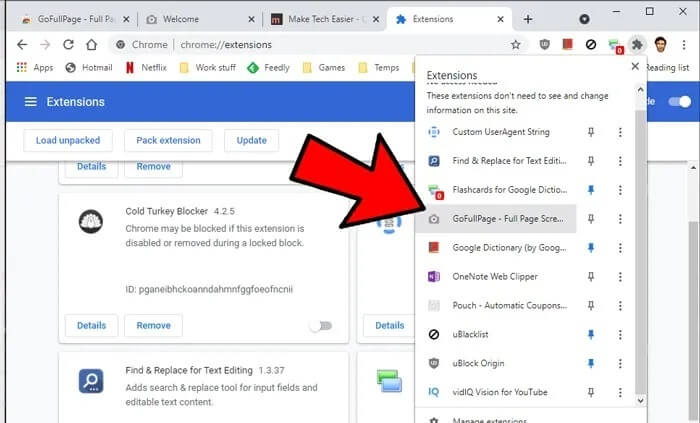
Task: Open Apps grid bookmark
Action: pos(34,68)
